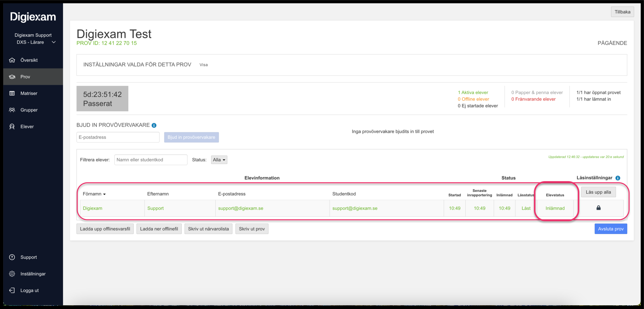644x309 pixels.
Task: Click info icon beside Låsinställningar
Action: [x=618, y=178]
